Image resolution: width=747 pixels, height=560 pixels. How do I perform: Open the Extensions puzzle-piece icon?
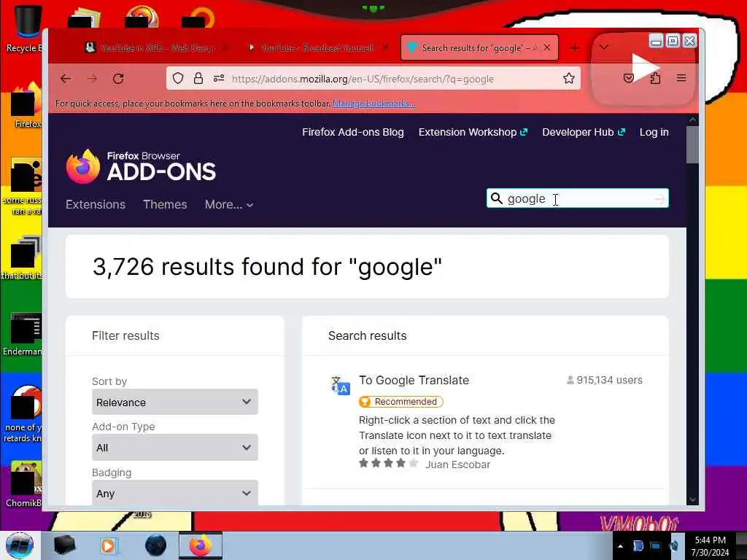655,78
